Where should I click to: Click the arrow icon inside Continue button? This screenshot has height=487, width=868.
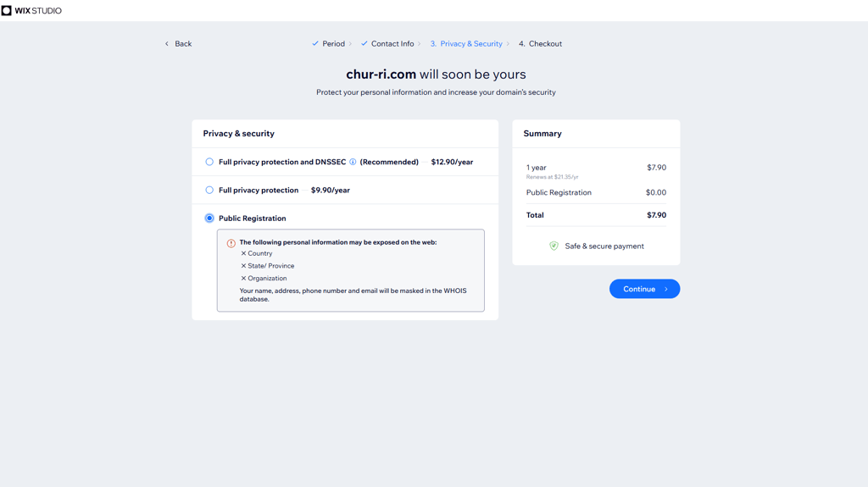click(x=666, y=289)
